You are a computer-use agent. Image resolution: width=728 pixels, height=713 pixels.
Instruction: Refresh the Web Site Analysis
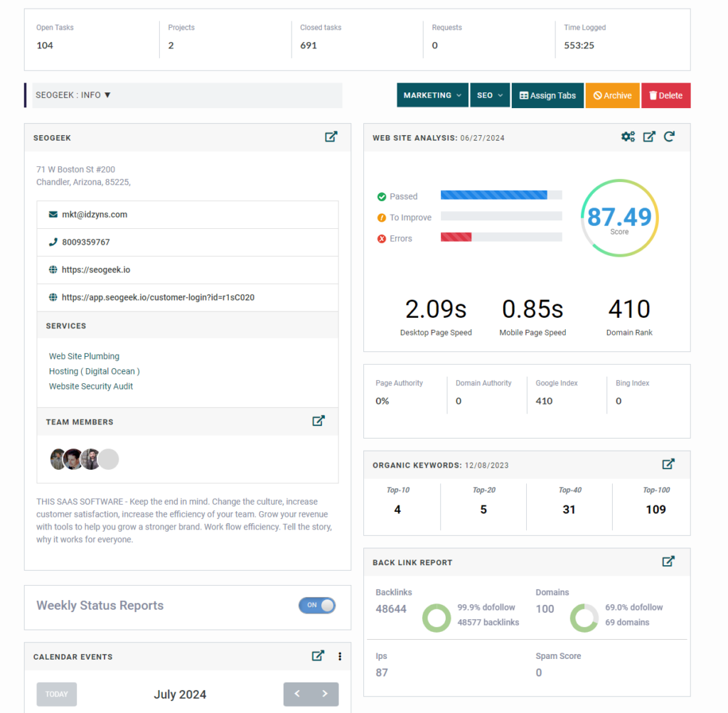[x=669, y=136]
